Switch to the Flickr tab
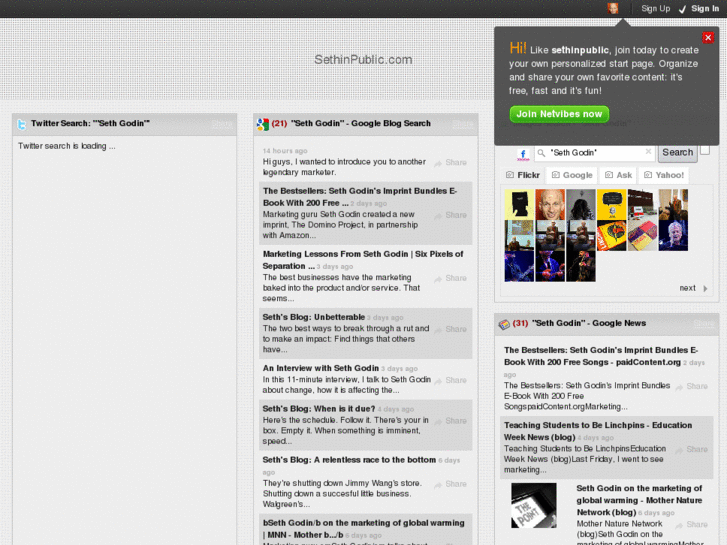The image size is (727, 545). (x=523, y=175)
